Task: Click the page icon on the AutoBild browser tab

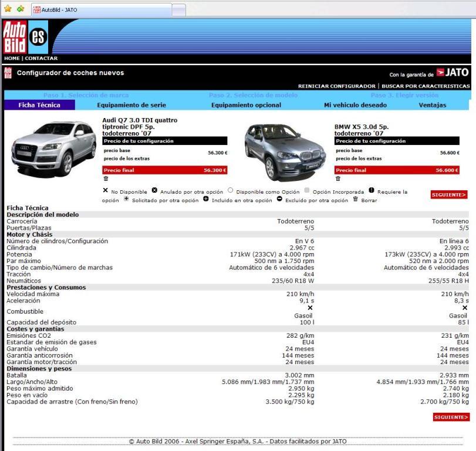Action: point(37,10)
